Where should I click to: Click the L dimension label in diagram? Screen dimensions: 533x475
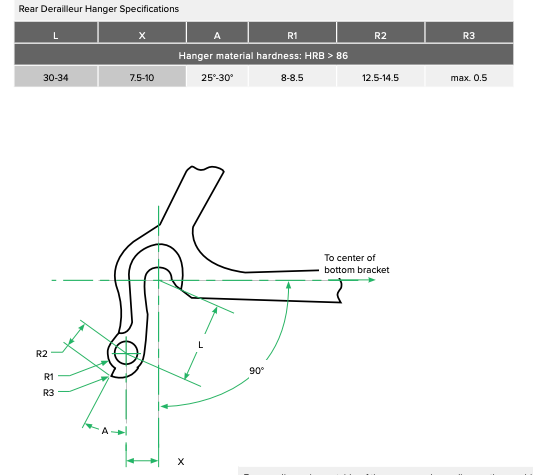click(201, 345)
